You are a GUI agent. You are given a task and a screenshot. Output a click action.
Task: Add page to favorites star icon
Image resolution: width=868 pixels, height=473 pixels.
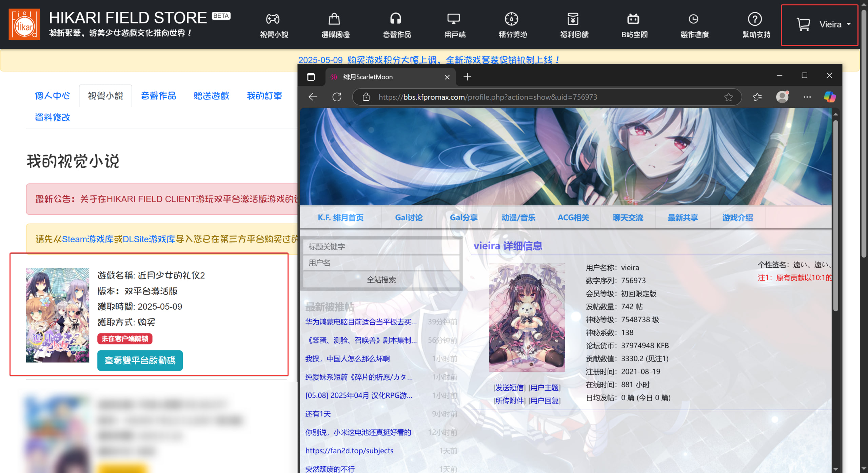coord(728,97)
